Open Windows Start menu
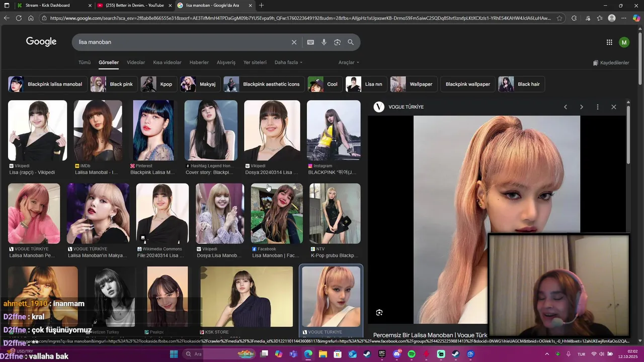 click(174, 354)
